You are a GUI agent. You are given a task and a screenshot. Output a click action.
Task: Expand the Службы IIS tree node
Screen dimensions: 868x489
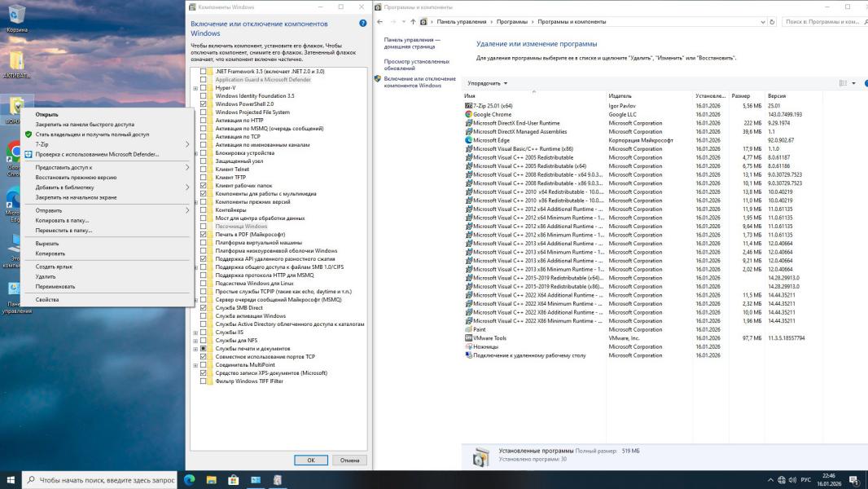pyautogui.click(x=195, y=333)
